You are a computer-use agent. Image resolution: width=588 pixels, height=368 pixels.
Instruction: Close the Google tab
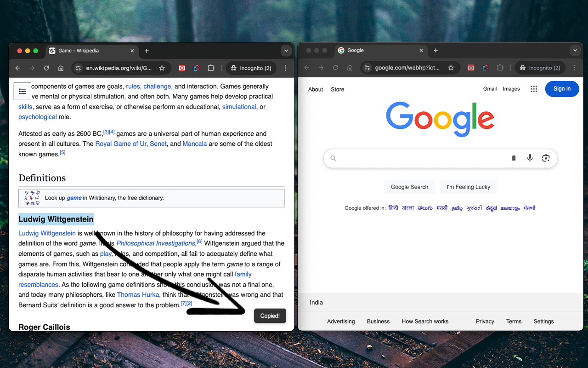coord(421,50)
